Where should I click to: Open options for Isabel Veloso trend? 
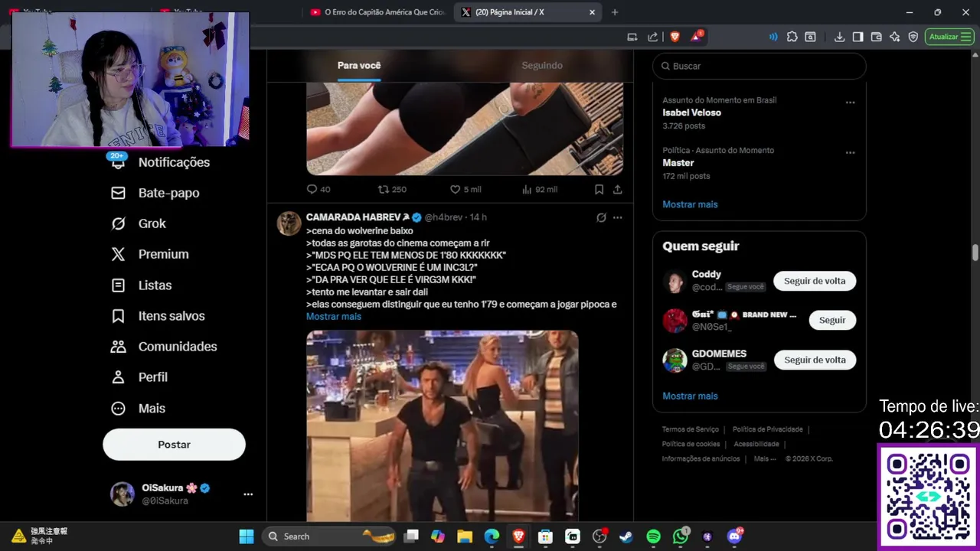850,103
